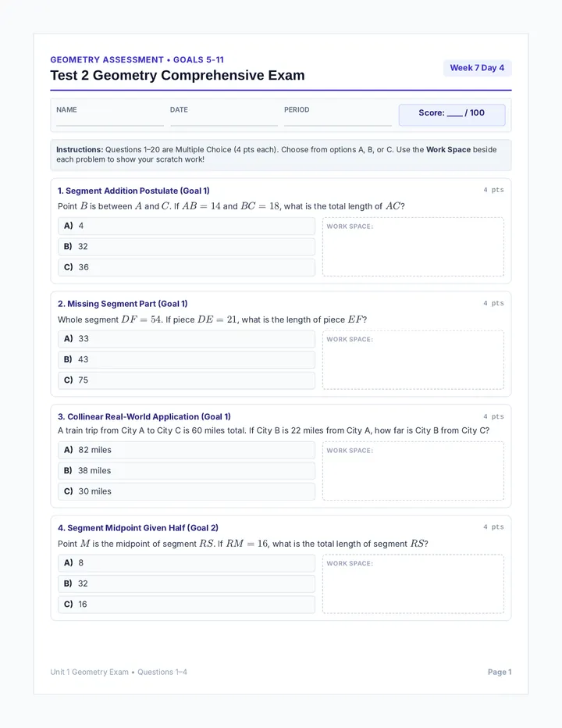The height and width of the screenshot is (728, 562).
Task: Click the work space for Missing Segment Part
Action: [x=413, y=360]
